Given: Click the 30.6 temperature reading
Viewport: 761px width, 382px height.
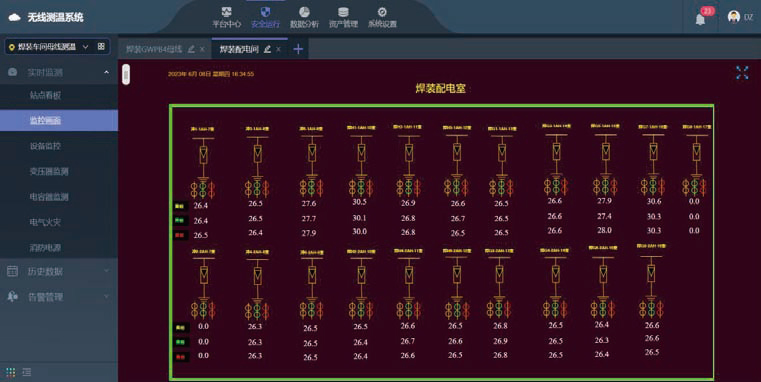Looking at the screenshot, I should tap(654, 201).
